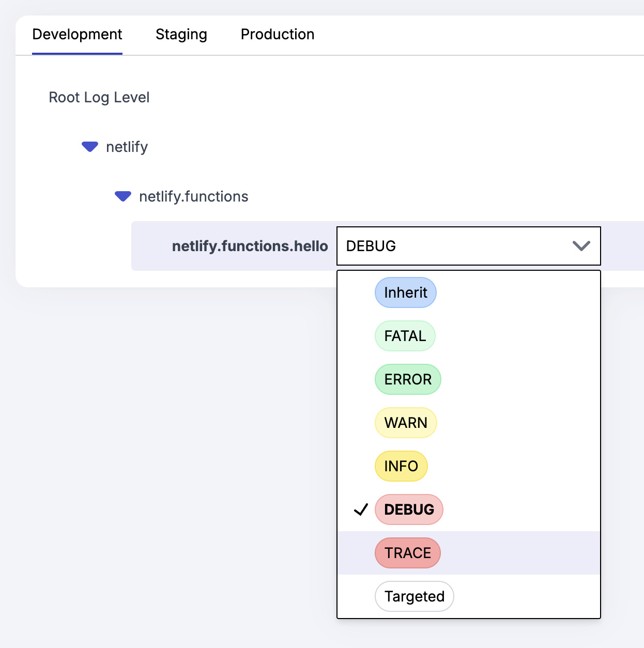Click the dropdown chevron arrow icon
The image size is (644, 648).
(x=581, y=246)
